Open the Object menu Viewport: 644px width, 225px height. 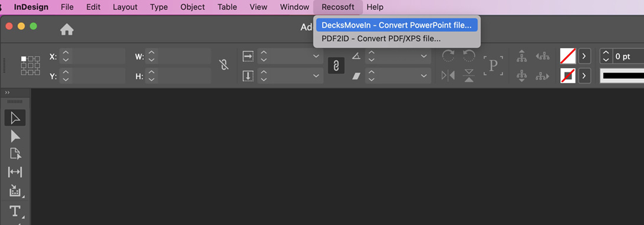tap(193, 7)
